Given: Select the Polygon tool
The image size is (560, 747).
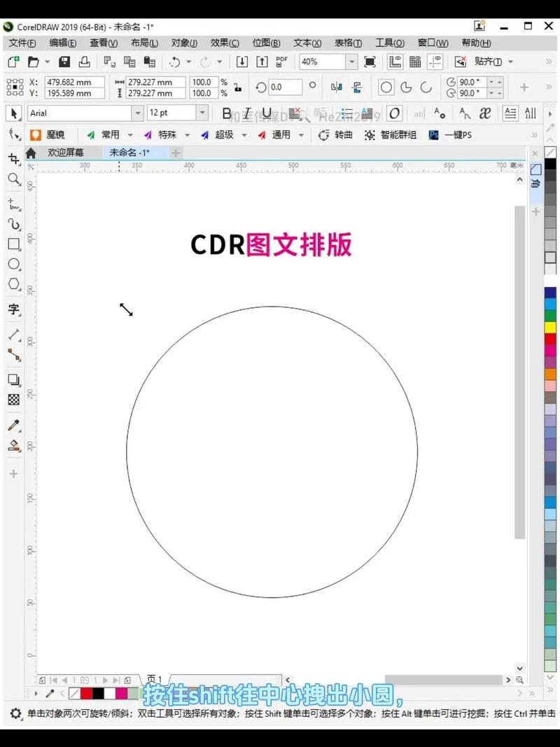Looking at the screenshot, I should [13, 284].
